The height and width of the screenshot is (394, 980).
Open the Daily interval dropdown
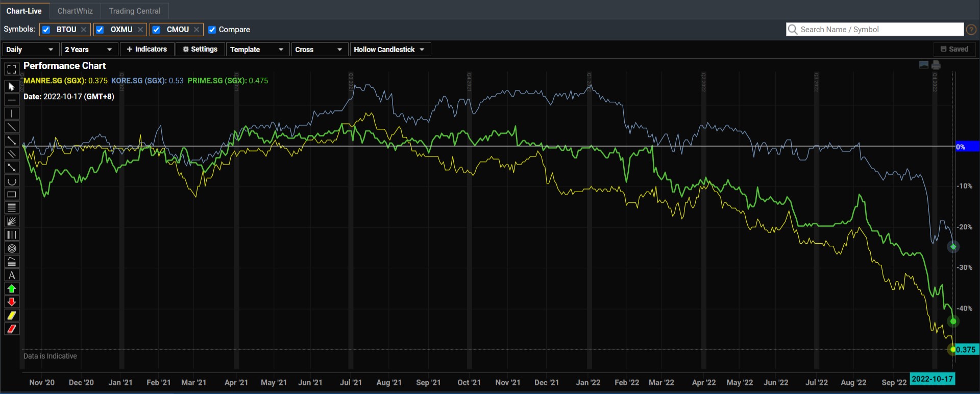(x=30, y=50)
